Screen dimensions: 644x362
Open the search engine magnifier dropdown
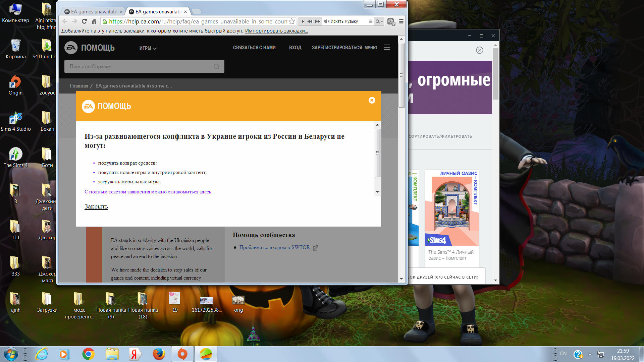[379, 21]
